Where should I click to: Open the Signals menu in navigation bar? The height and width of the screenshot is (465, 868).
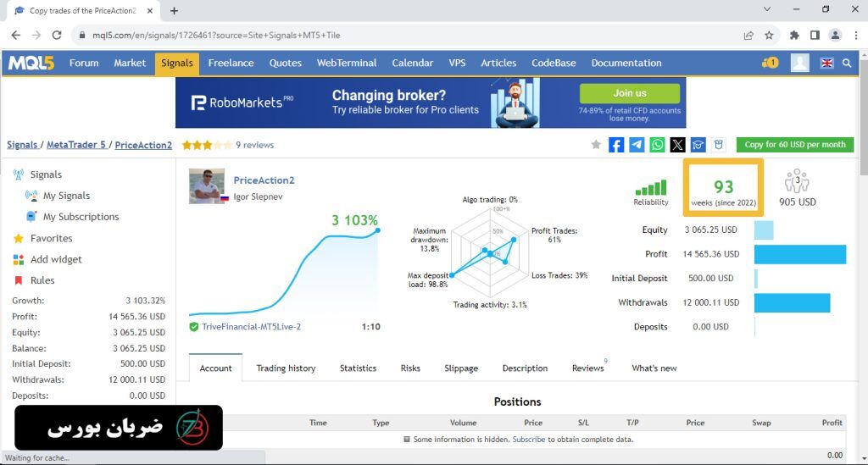[177, 63]
